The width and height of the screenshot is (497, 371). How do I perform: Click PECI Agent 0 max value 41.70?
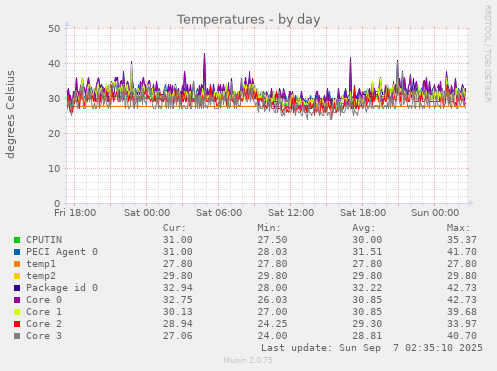[462, 252]
